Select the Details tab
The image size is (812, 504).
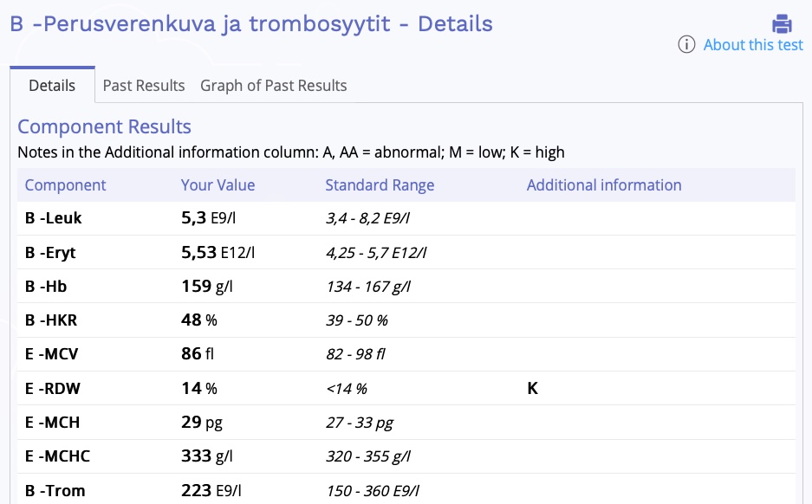pyautogui.click(x=52, y=86)
